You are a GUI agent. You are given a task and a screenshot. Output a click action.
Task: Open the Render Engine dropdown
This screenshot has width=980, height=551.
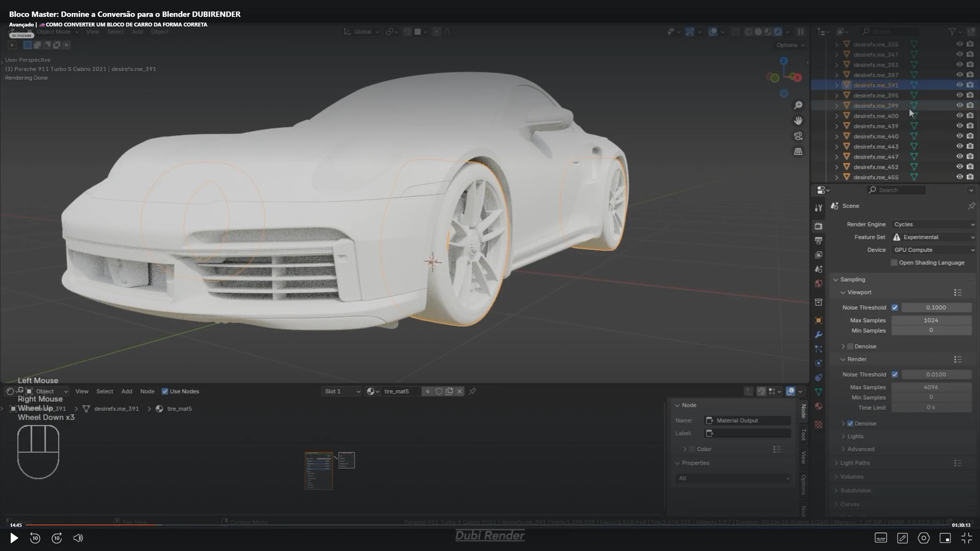933,224
